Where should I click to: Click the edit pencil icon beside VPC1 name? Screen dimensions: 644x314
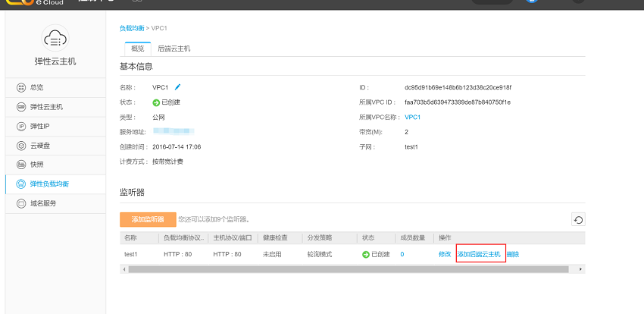pyautogui.click(x=178, y=87)
